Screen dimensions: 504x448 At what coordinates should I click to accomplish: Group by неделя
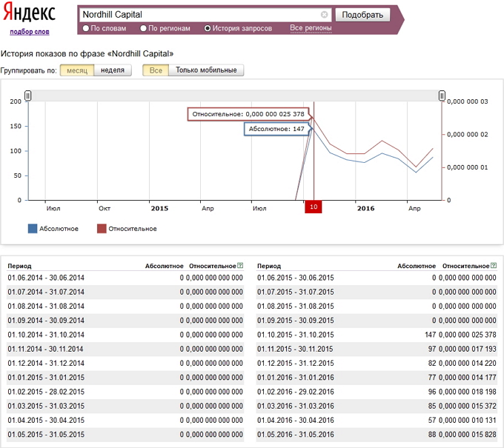click(x=113, y=70)
